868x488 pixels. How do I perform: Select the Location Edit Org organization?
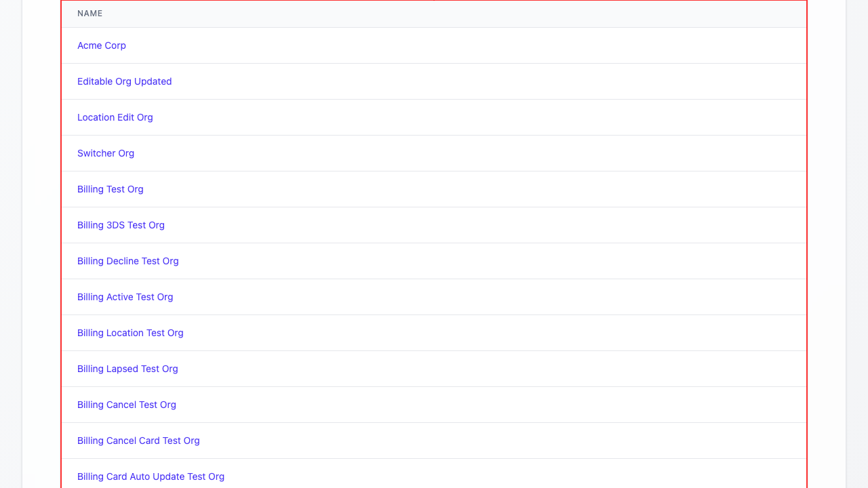pyautogui.click(x=115, y=117)
